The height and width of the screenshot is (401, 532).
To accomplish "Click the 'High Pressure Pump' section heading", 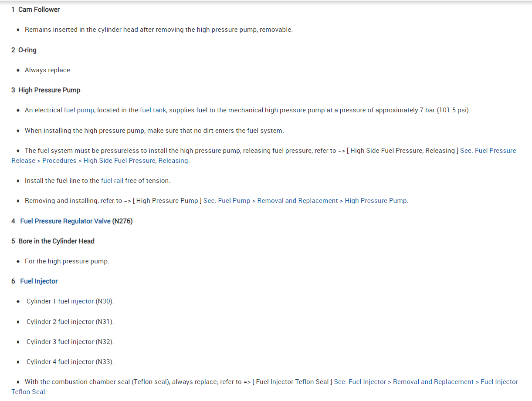I will coord(49,90).
